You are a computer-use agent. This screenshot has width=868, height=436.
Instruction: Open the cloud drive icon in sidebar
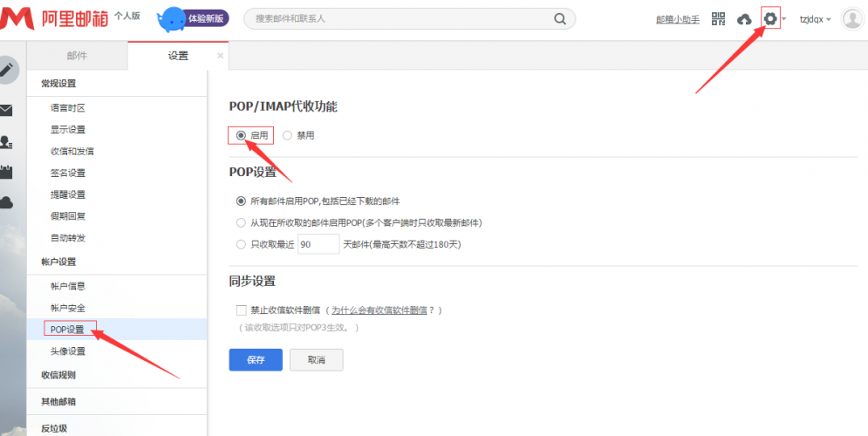click(6, 202)
